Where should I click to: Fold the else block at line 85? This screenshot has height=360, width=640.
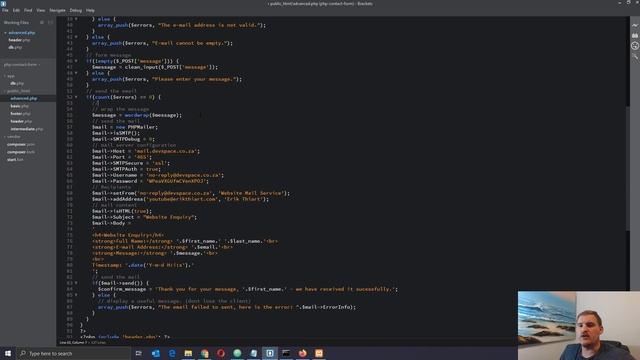pos(76,295)
